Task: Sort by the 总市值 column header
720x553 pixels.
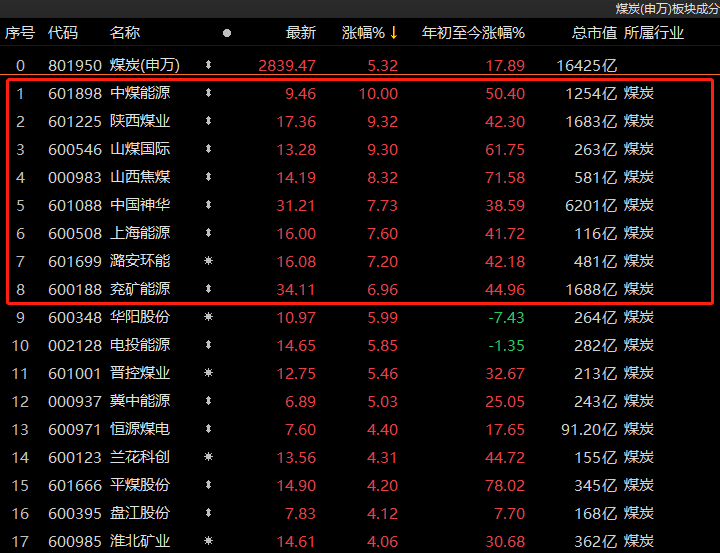Action: click(x=594, y=33)
